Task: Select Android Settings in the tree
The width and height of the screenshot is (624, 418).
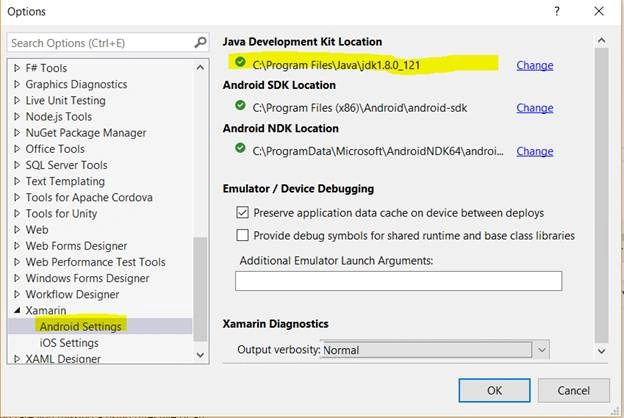Action: pyautogui.click(x=80, y=326)
